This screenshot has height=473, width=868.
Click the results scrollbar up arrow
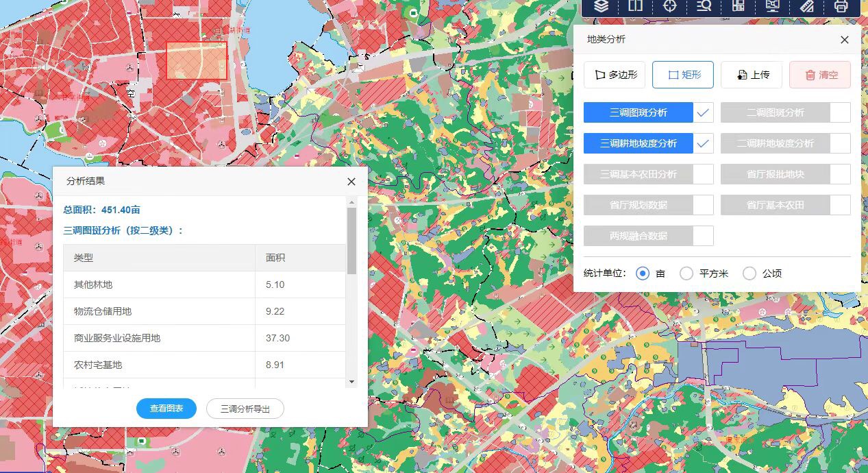(351, 202)
